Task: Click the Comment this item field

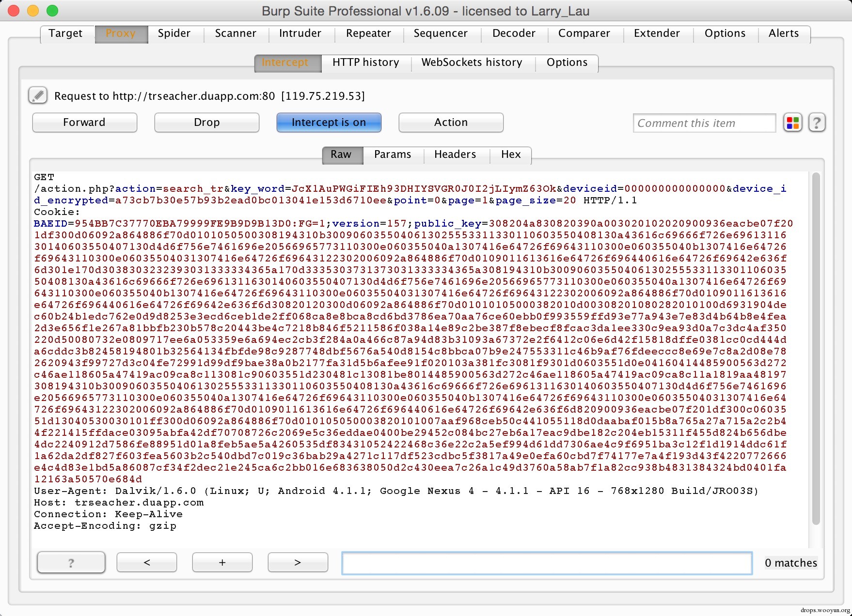Action: click(x=705, y=123)
